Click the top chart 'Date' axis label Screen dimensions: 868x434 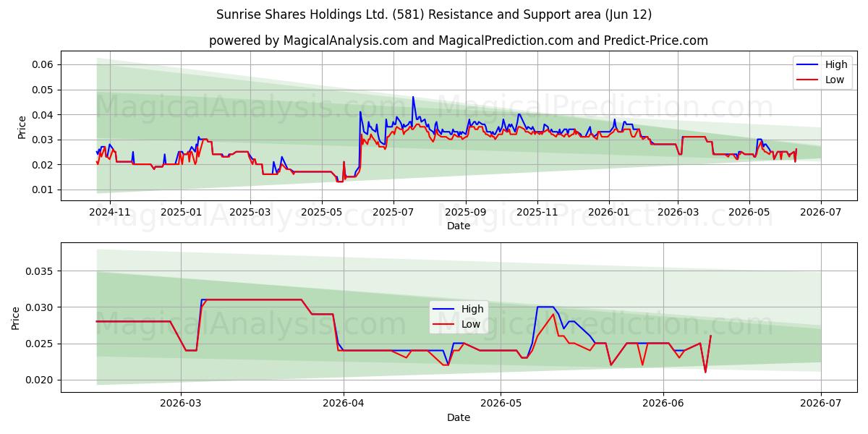[459, 226]
